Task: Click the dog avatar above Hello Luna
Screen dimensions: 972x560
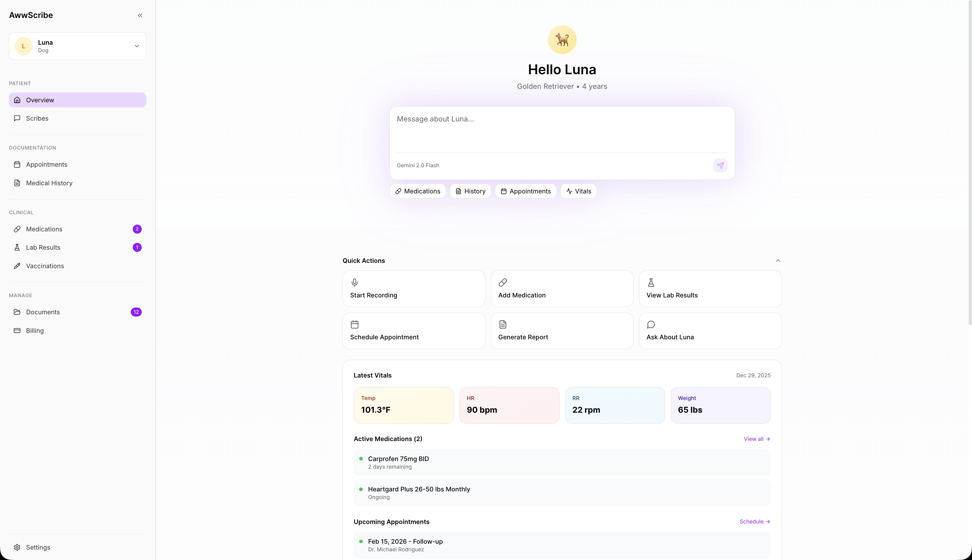Action: click(562, 40)
